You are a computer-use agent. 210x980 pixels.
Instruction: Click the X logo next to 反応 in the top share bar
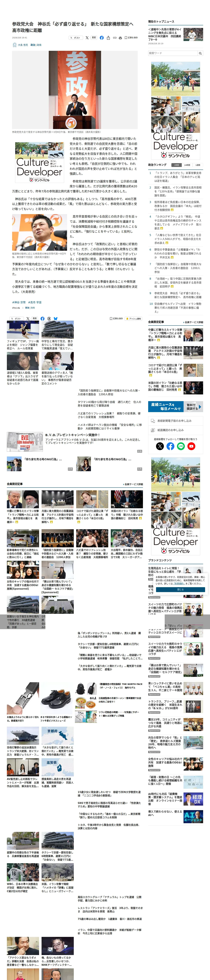(x=87, y=38)
